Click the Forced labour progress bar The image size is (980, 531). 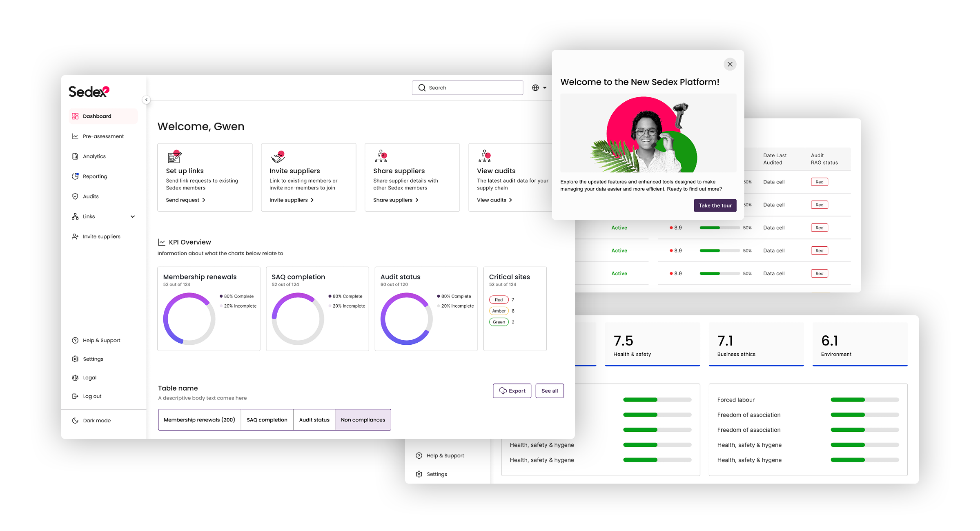[x=864, y=399]
